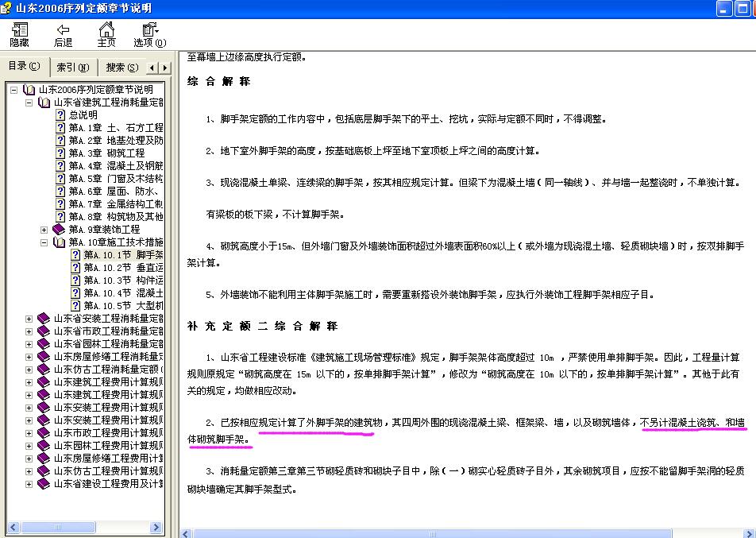Switch to the 搜索(S) tab
The width and height of the screenshot is (756, 538).
point(122,68)
